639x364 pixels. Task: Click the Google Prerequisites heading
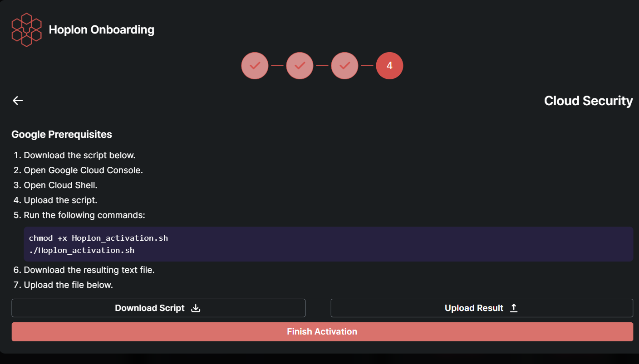(62, 135)
